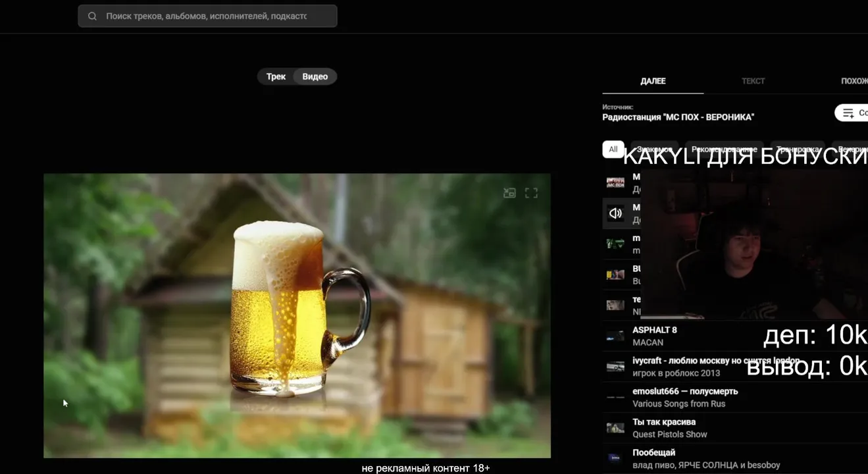Open artist влад пиво

coord(653,465)
